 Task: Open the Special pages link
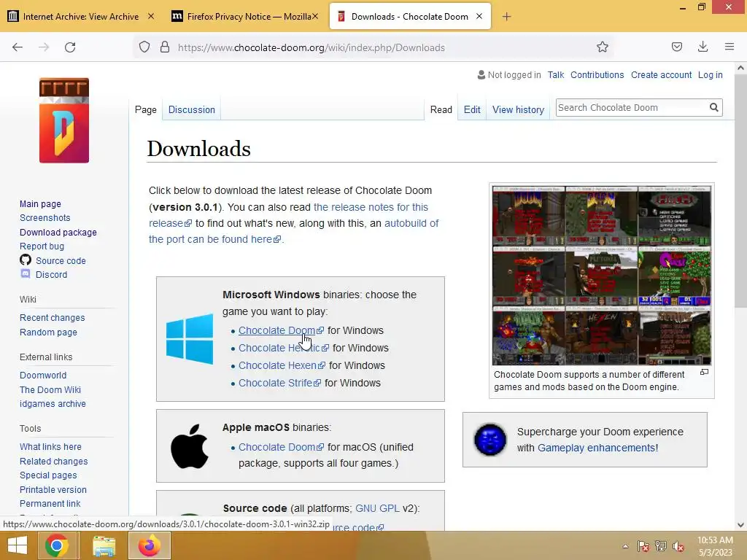pos(48,475)
